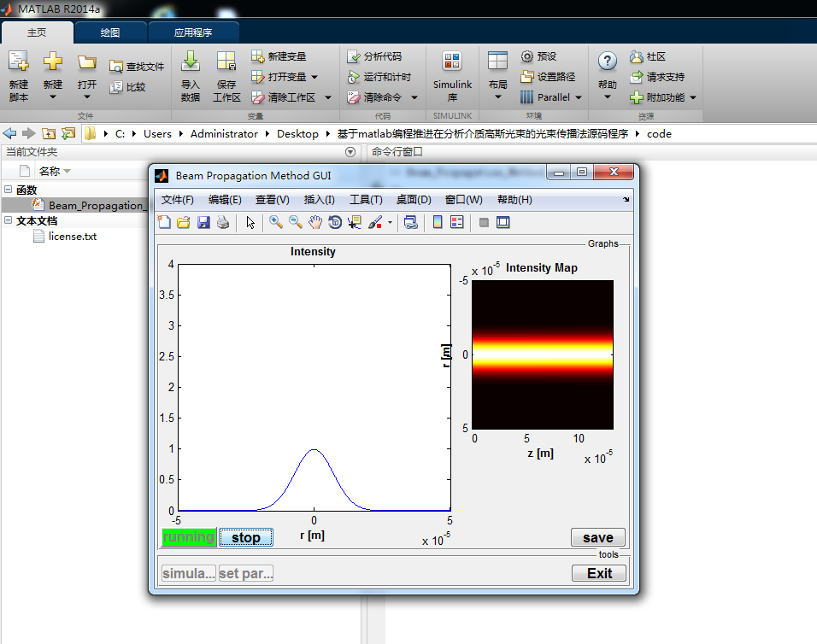Click the Insert Colorbar icon
Screen dimensions: 817x644
pos(438,222)
